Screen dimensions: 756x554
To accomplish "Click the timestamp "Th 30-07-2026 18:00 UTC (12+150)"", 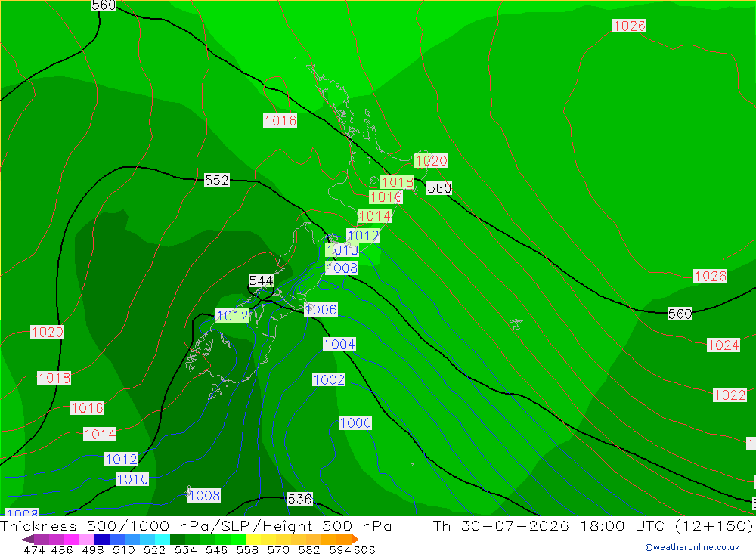I will tap(593, 525).
